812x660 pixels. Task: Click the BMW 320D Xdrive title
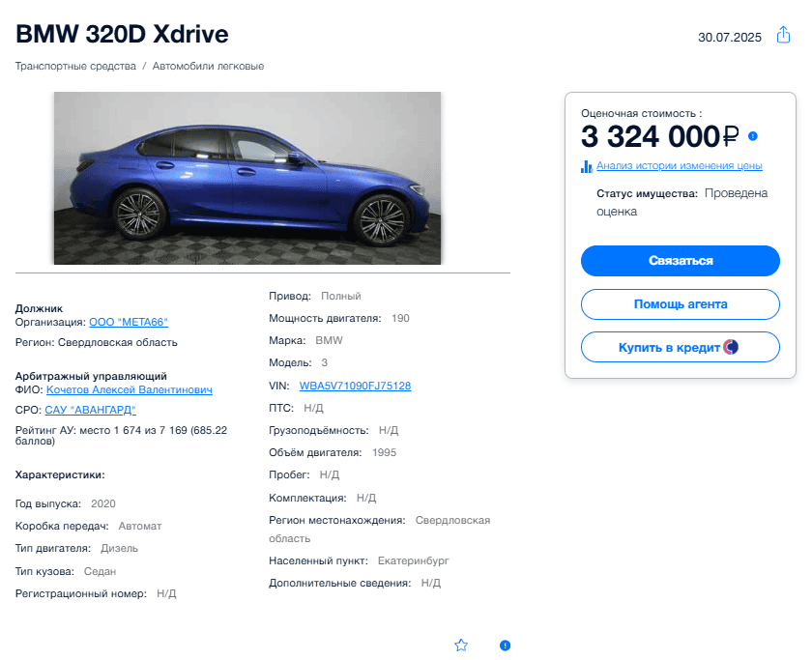pyautogui.click(x=122, y=35)
